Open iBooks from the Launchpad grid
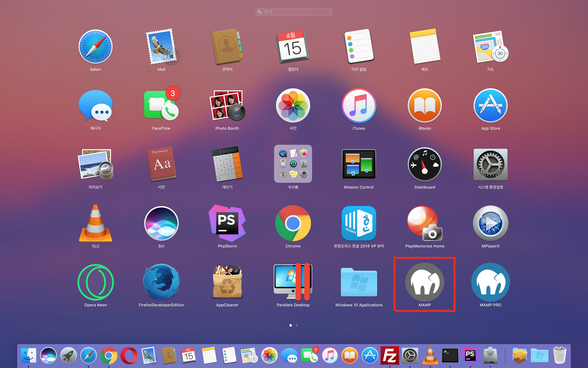Image resolution: width=588 pixels, height=368 pixels. (x=425, y=106)
